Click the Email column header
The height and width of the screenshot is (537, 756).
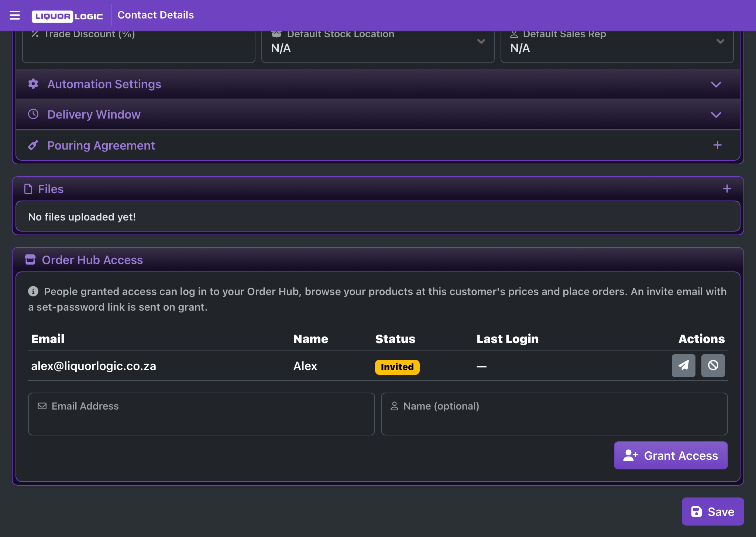(x=48, y=339)
